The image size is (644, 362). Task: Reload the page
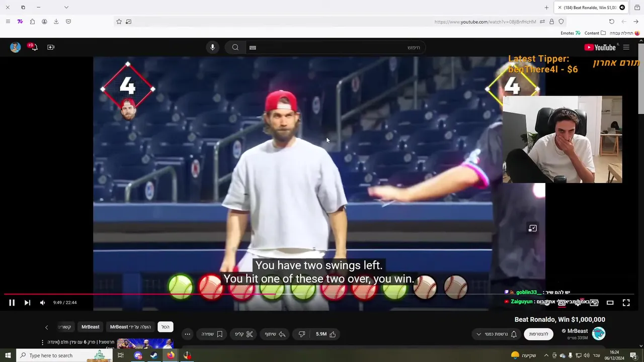pyautogui.click(x=612, y=22)
